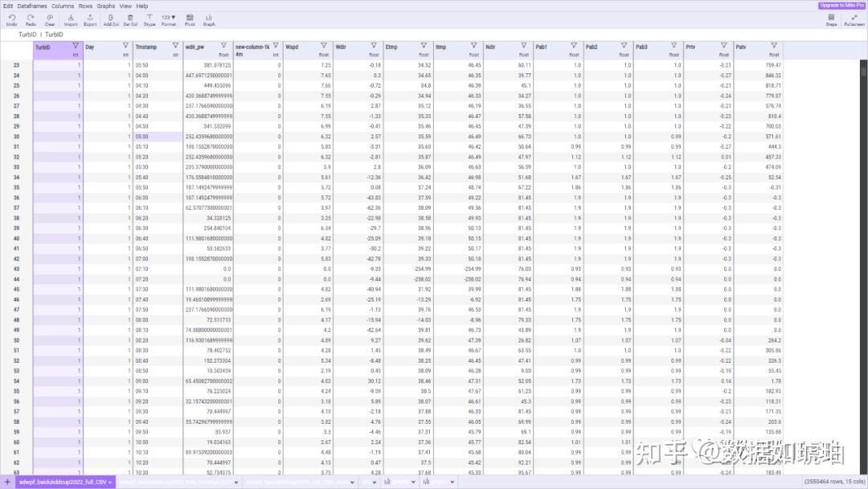Select the Import icon to load data
The width and height of the screenshot is (868, 489).
point(71,18)
